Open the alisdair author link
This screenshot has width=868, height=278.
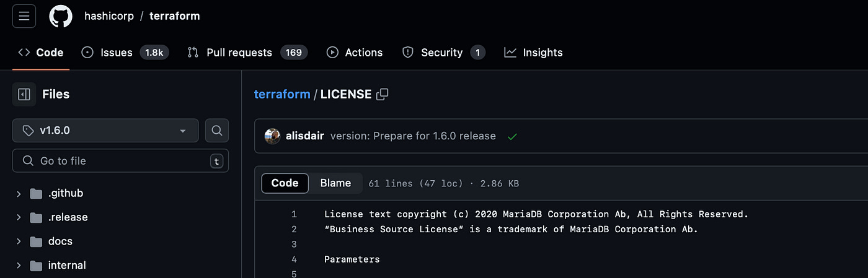click(x=306, y=136)
